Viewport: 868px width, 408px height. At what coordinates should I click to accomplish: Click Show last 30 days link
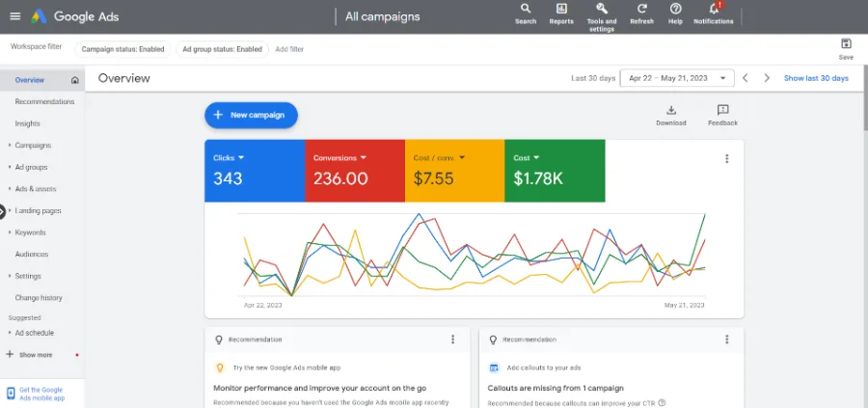tap(816, 78)
